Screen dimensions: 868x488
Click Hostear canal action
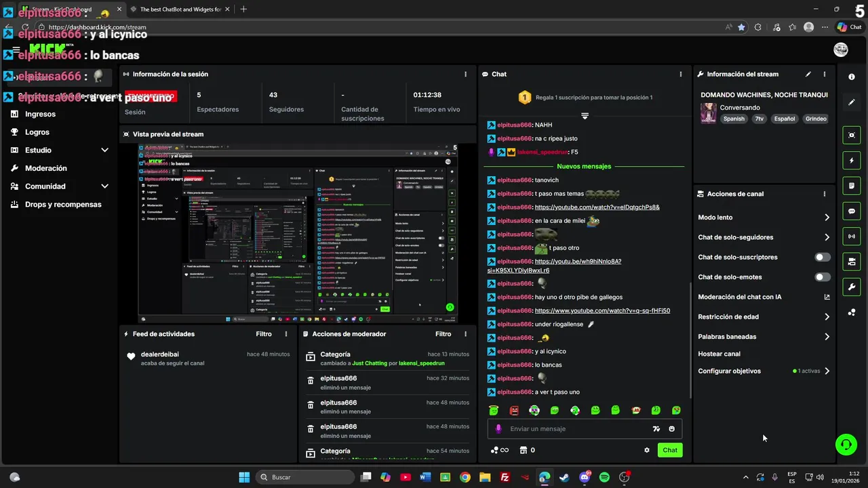(719, 354)
